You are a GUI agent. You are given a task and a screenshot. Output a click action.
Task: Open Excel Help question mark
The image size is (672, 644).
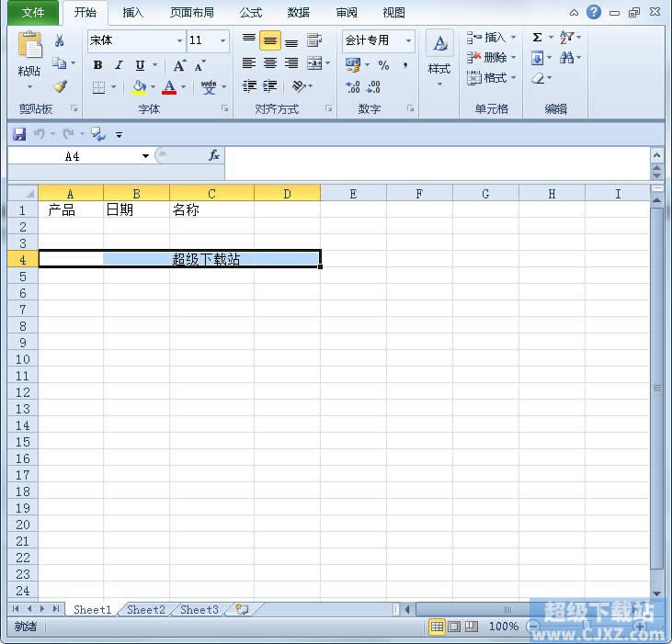(594, 12)
